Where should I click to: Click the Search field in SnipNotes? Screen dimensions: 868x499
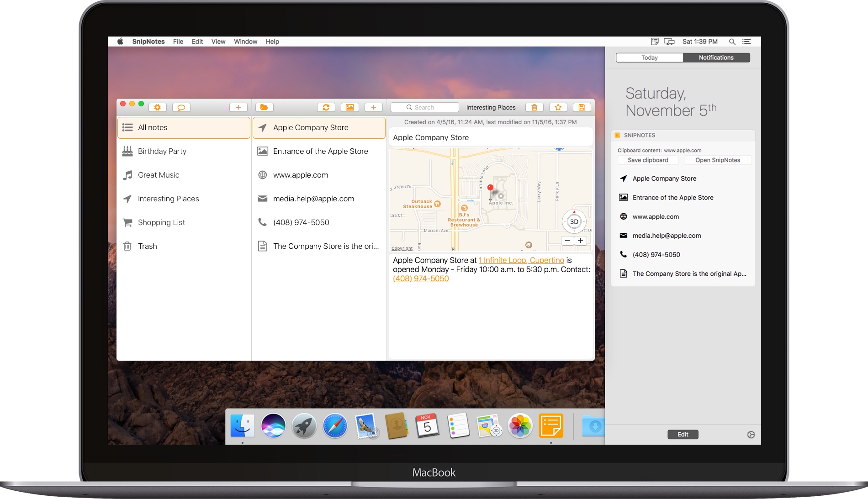point(425,107)
